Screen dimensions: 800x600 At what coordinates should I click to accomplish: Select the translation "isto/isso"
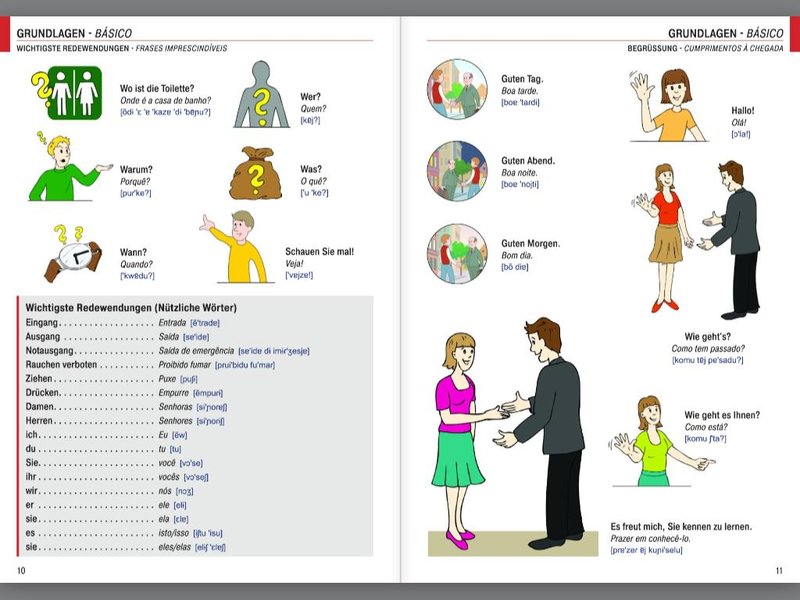(174, 533)
